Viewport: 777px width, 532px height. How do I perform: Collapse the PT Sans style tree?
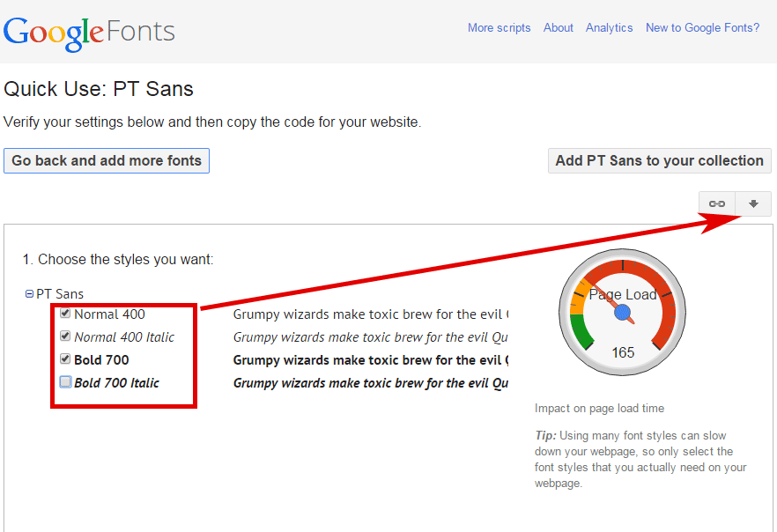[x=29, y=293]
